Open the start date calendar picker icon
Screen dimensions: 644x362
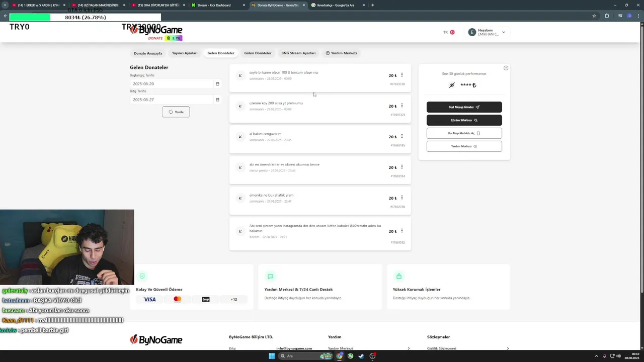point(217,84)
